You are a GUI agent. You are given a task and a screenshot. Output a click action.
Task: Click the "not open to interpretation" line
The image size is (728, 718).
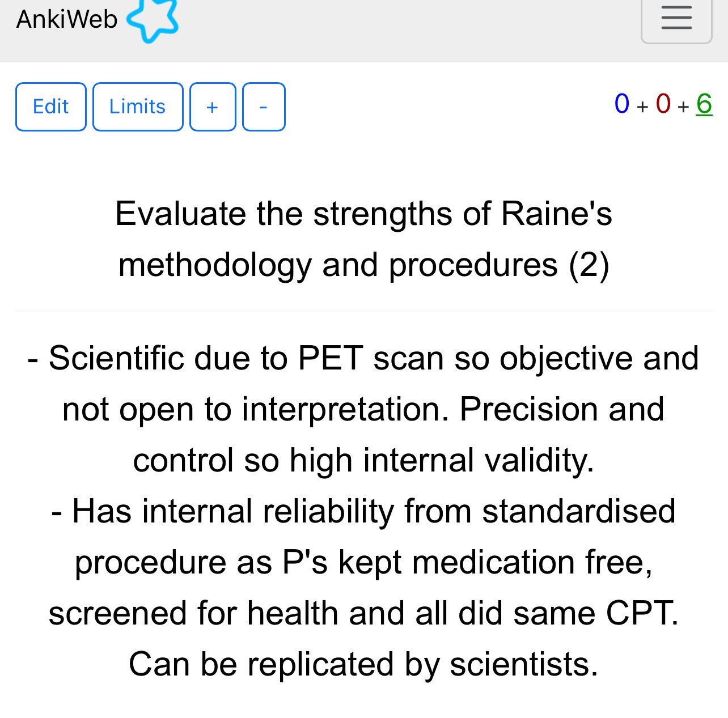click(x=363, y=409)
